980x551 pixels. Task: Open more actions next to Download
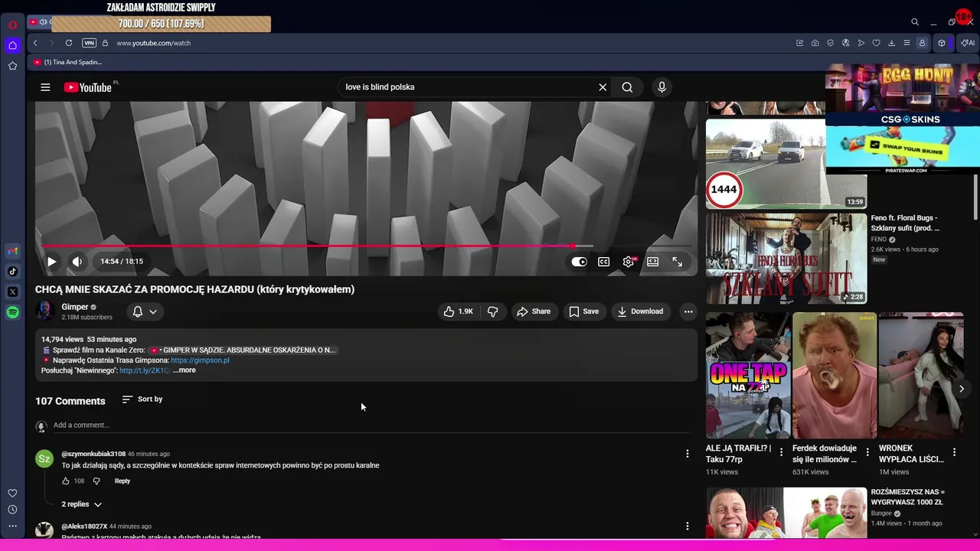click(688, 311)
